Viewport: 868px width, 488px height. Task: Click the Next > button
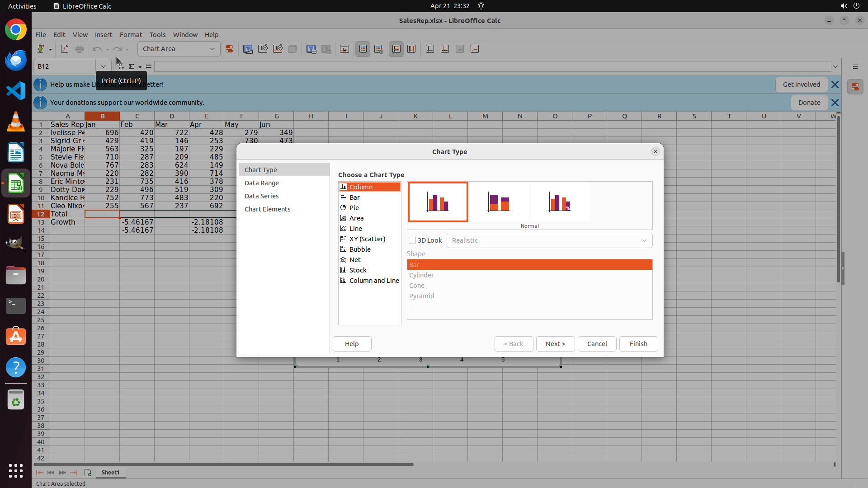[x=555, y=344]
